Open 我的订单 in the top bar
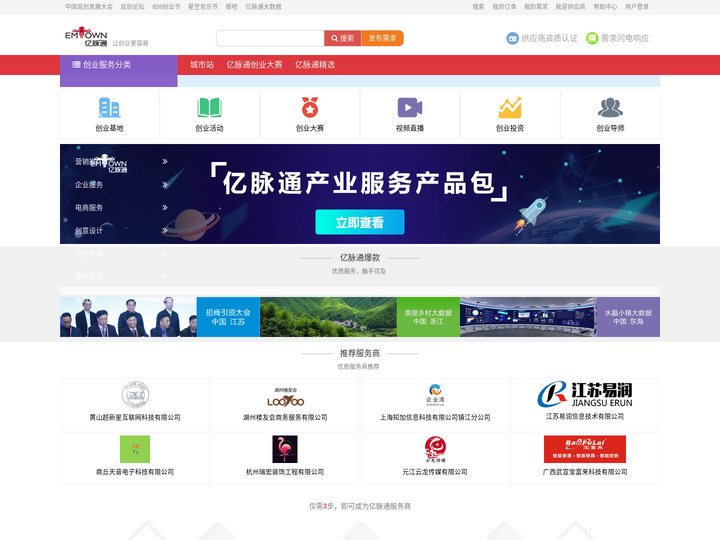 pos(505,6)
